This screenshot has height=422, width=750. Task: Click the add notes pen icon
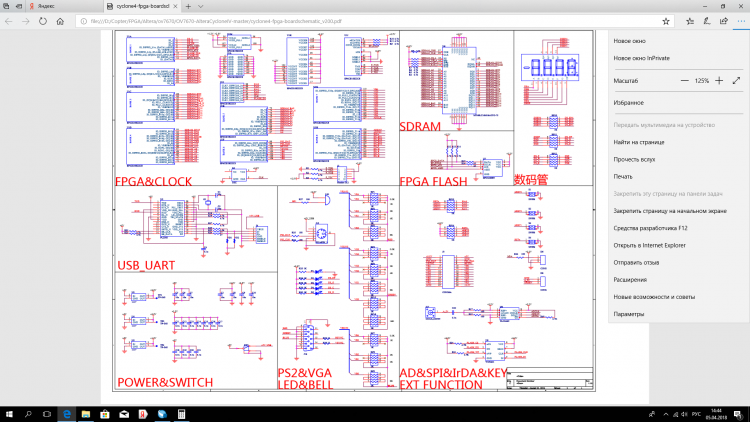707,21
